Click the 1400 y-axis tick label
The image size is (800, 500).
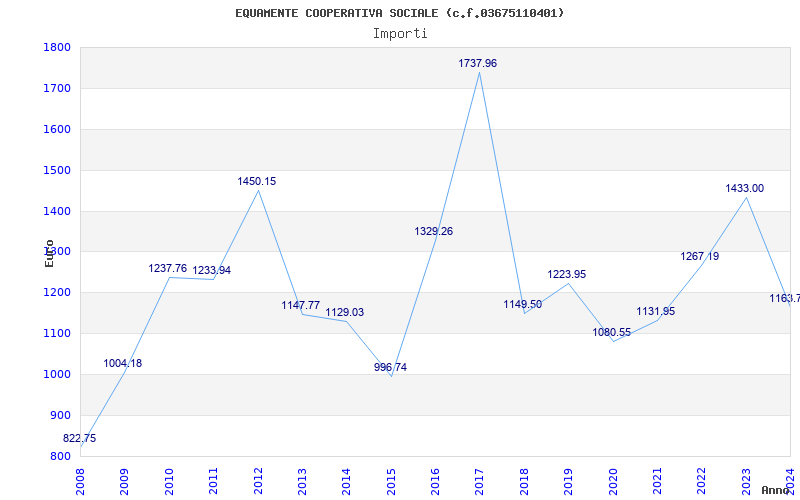56,211
